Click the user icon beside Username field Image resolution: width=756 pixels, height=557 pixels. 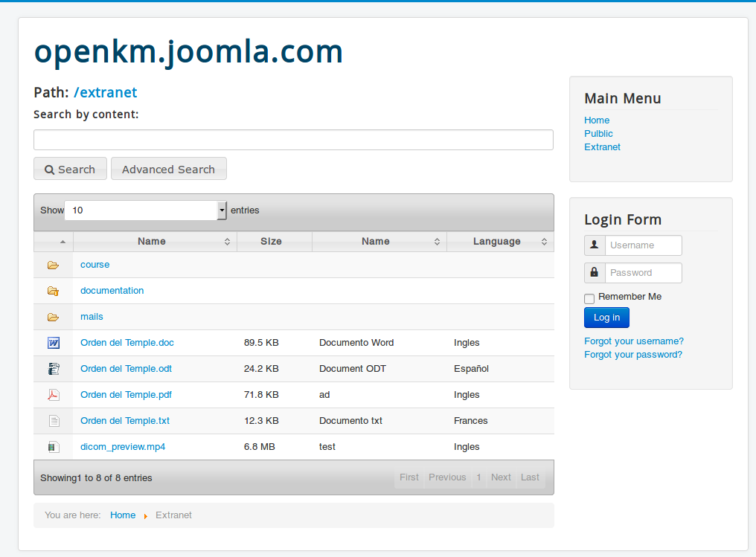coord(595,245)
